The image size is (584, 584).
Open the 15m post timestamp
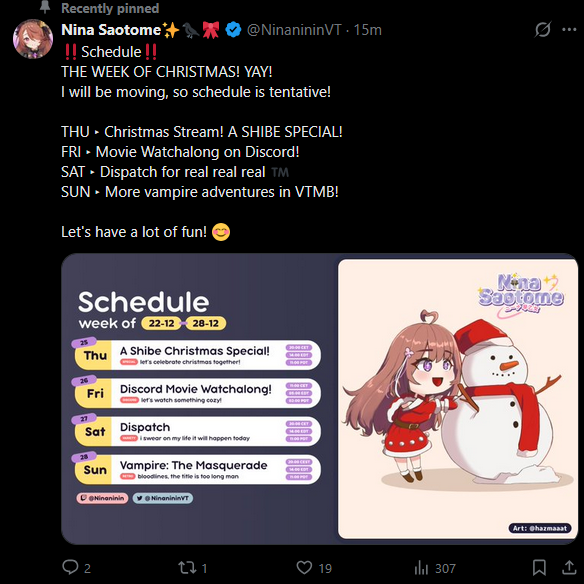(x=368, y=30)
